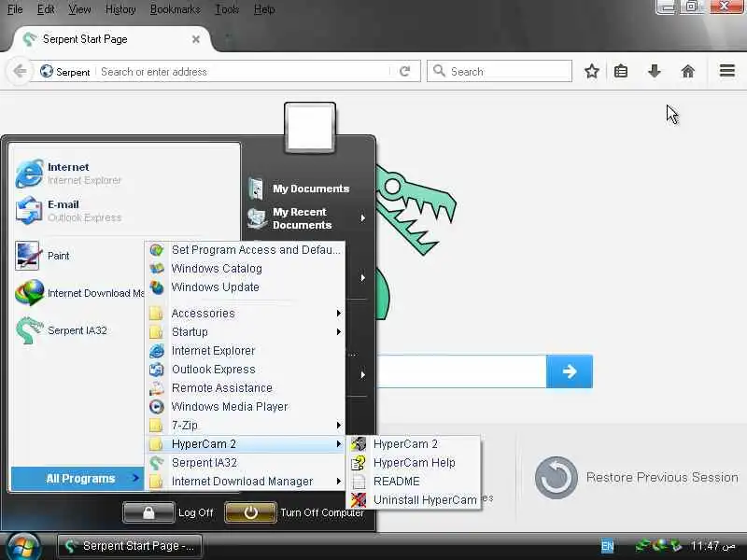This screenshot has height=560, width=747.
Task: Open the downloads arrow icon
Action: (x=655, y=72)
